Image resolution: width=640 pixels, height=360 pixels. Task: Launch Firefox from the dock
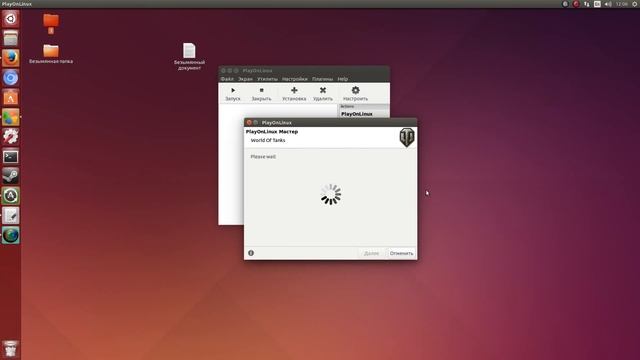(x=11, y=58)
